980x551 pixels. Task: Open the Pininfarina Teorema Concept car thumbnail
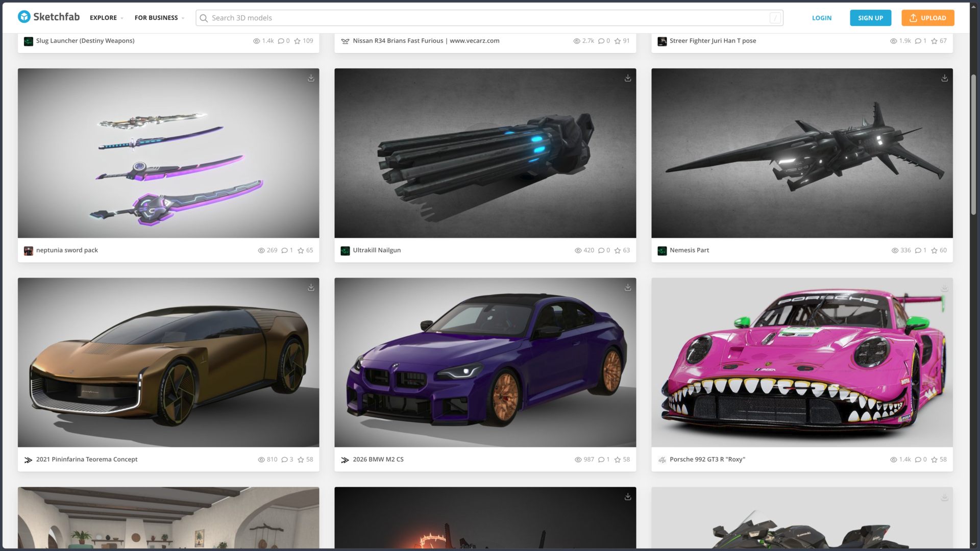(x=168, y=362)
